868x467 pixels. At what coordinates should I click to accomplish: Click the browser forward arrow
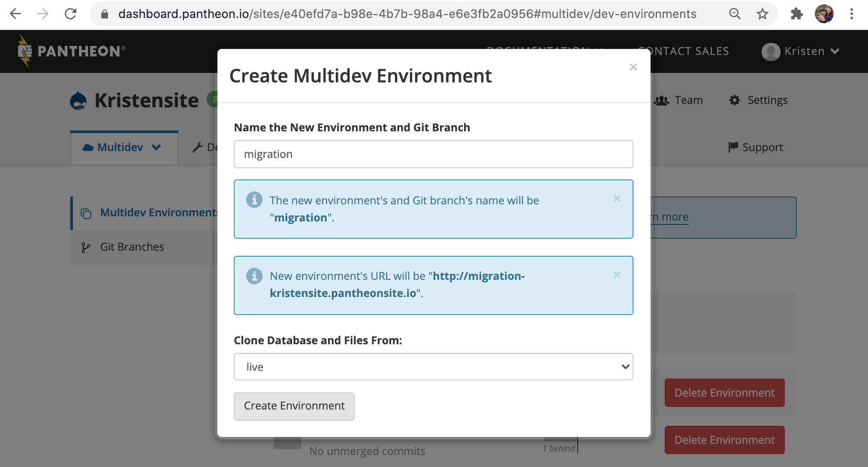43,14
